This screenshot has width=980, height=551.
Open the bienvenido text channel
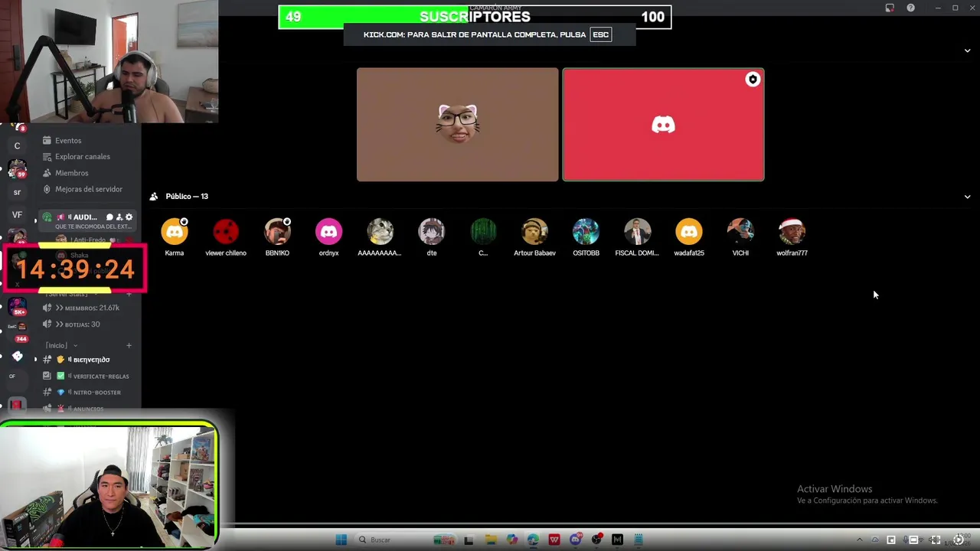click(x=88, y=360)
